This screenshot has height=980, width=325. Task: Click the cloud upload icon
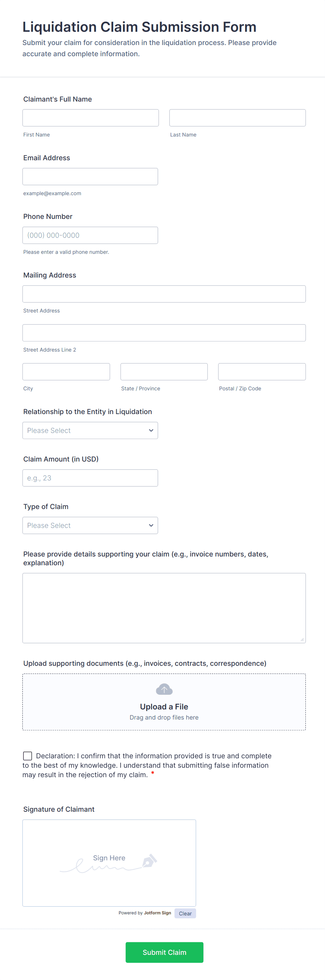click(x=164, y=689)
